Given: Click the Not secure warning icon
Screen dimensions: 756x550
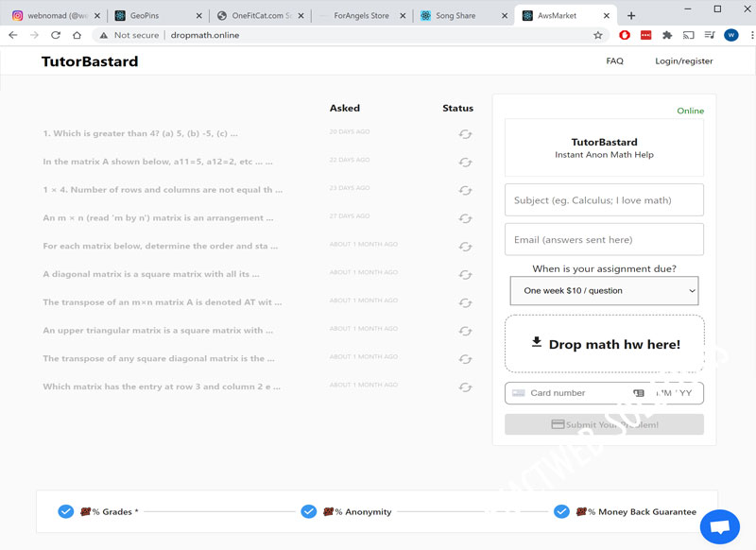Looking at the screenshot, I should pos(103,35).
